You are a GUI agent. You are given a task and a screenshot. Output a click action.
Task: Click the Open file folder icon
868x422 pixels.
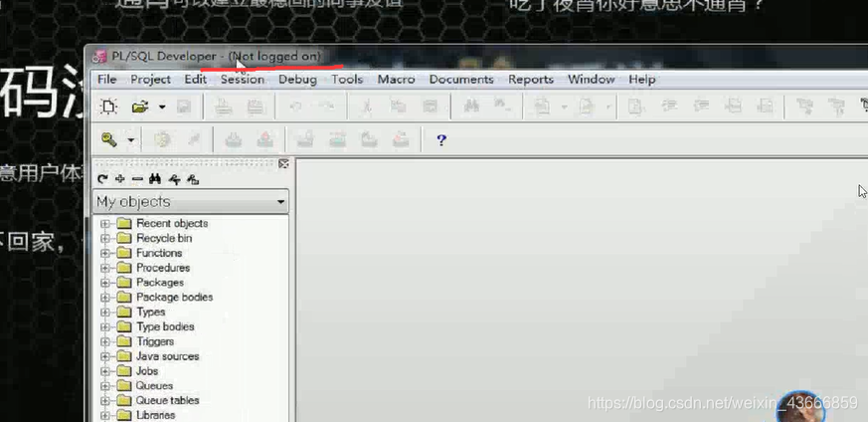point(140,106)
